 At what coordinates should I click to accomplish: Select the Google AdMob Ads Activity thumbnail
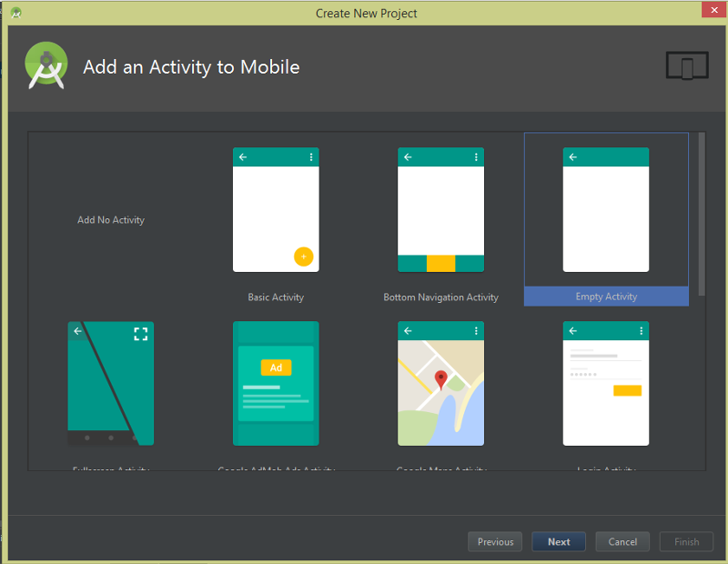tap(276, 383)
